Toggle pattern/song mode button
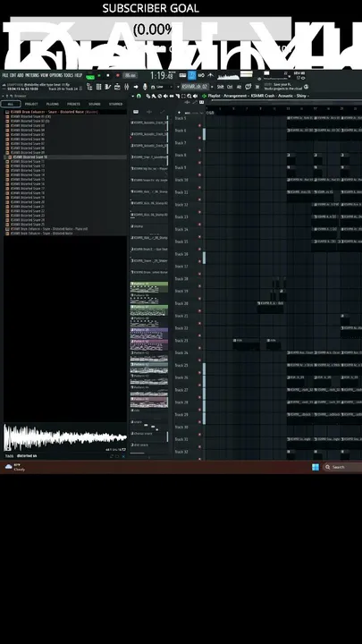The height and width of the screenshot is (644, 362). pyautogui.click(x=90, y=76)
